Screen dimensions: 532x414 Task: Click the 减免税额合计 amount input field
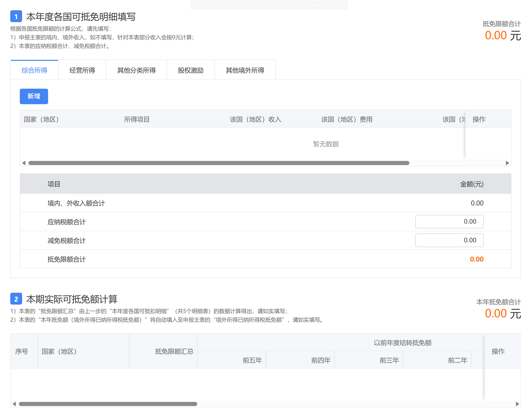tap(449, 240)
